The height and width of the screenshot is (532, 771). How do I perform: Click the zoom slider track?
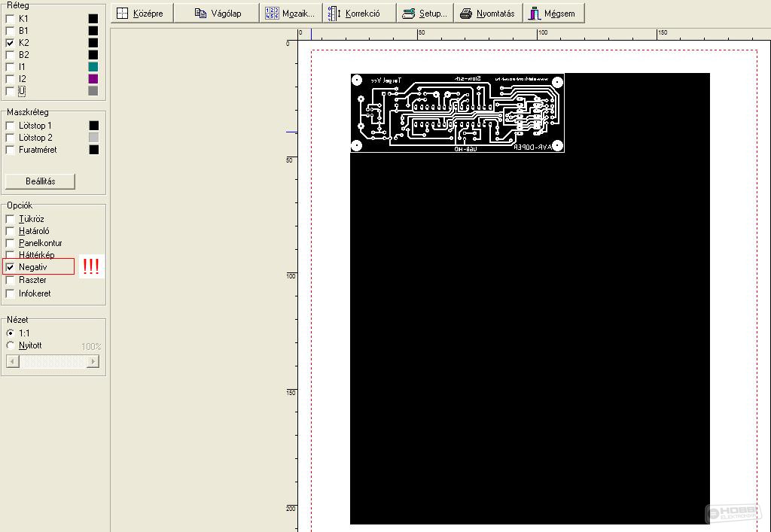tap(53, 361)
